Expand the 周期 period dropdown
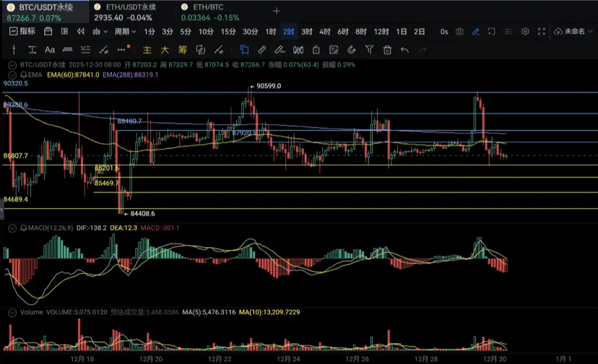 (x=125, y=32)
